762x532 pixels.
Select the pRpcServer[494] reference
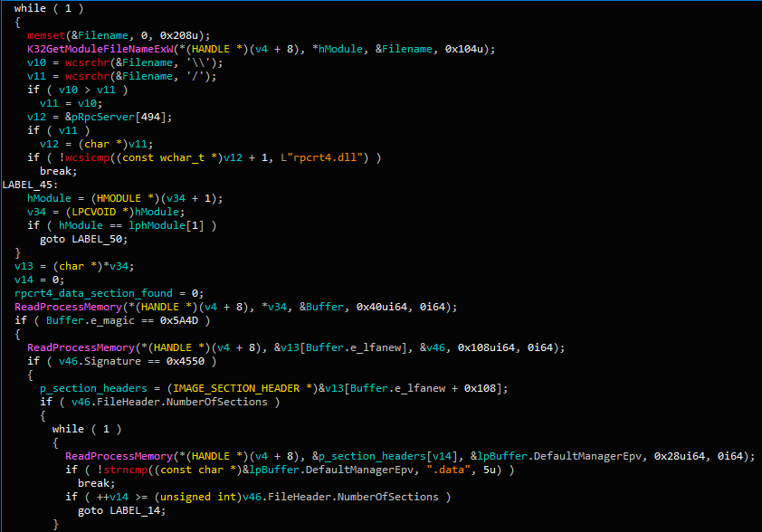tap(119, 117)
